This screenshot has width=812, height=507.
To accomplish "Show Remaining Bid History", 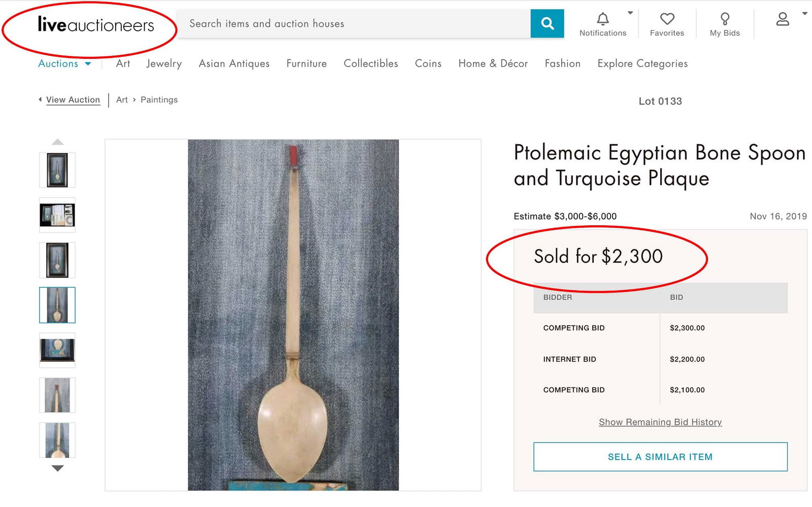I will click(x=660, y=422).
